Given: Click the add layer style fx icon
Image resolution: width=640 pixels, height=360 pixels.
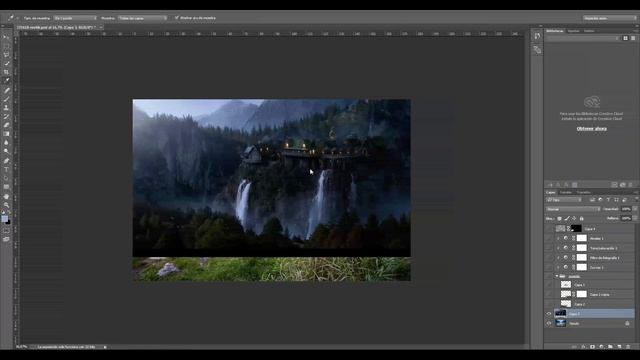Looking at the screenshot, I should tap(583, 347).
